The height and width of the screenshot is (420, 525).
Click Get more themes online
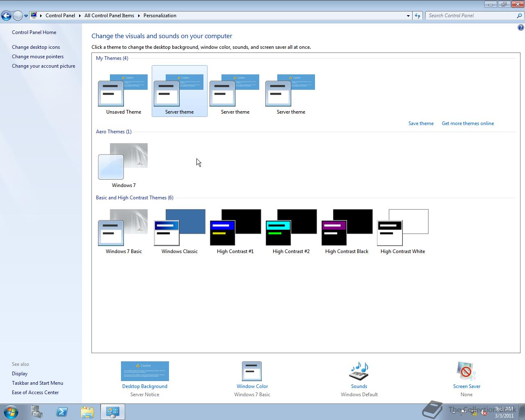468,123
